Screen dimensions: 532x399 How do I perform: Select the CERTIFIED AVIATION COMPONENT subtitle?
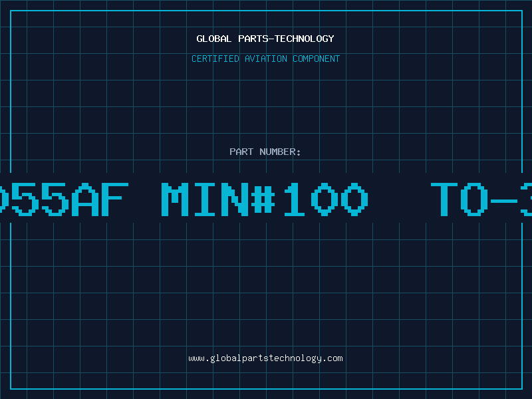[x=265, y=59]
